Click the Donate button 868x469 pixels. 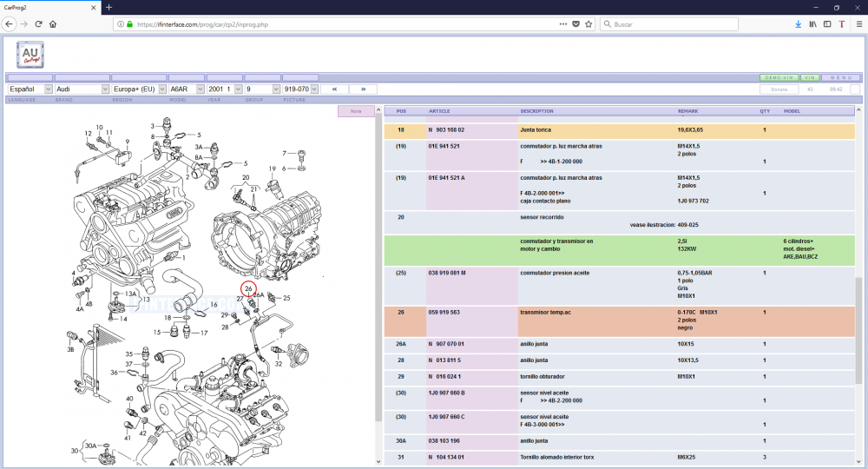pyautogui.click(x=779, y=89)
